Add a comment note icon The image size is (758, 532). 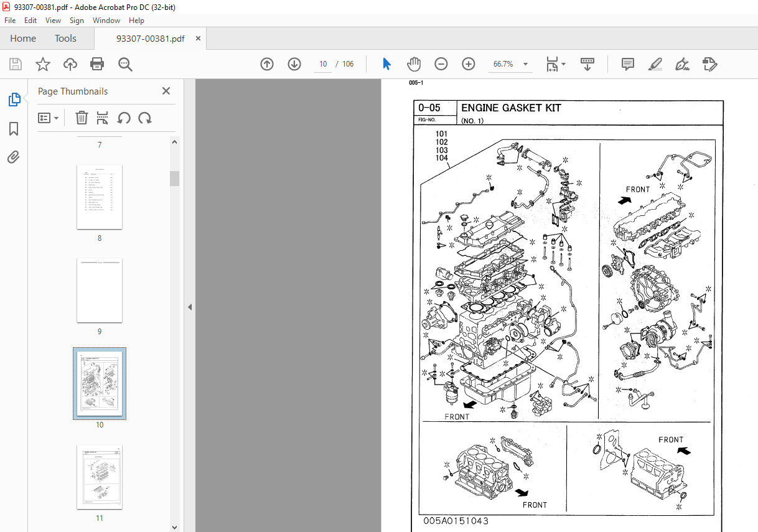(x=628, y=64)
